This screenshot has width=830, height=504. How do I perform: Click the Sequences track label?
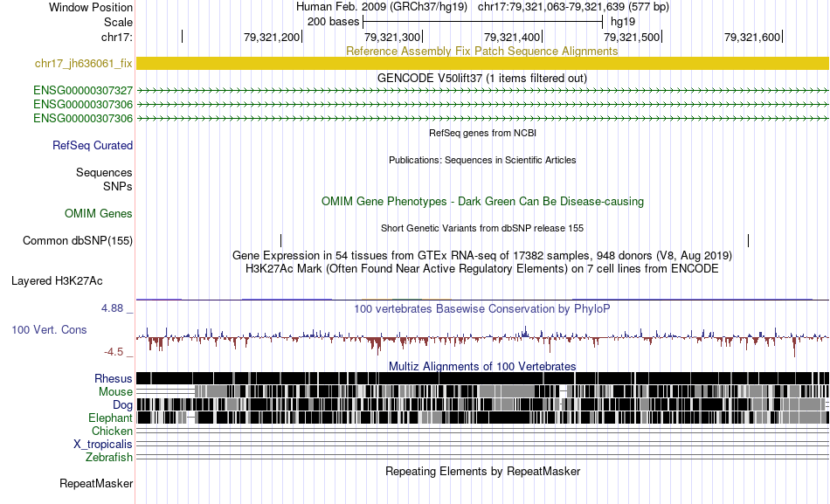click(104, 173)
